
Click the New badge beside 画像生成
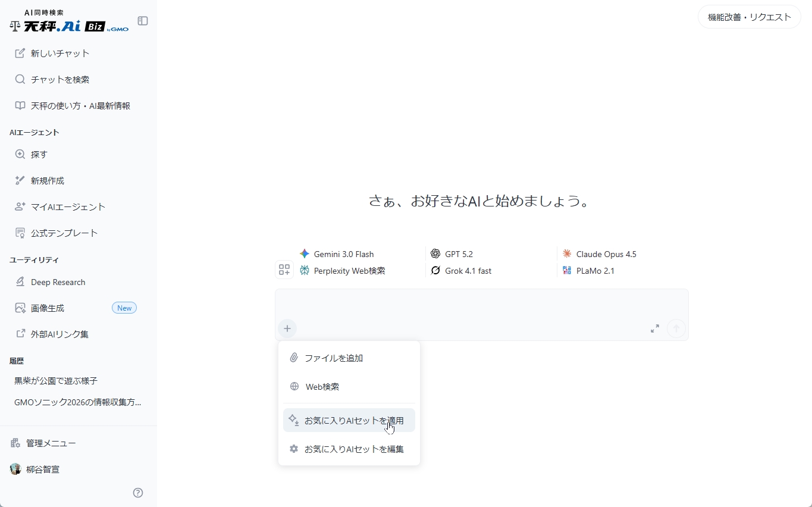tap(124, 308)
